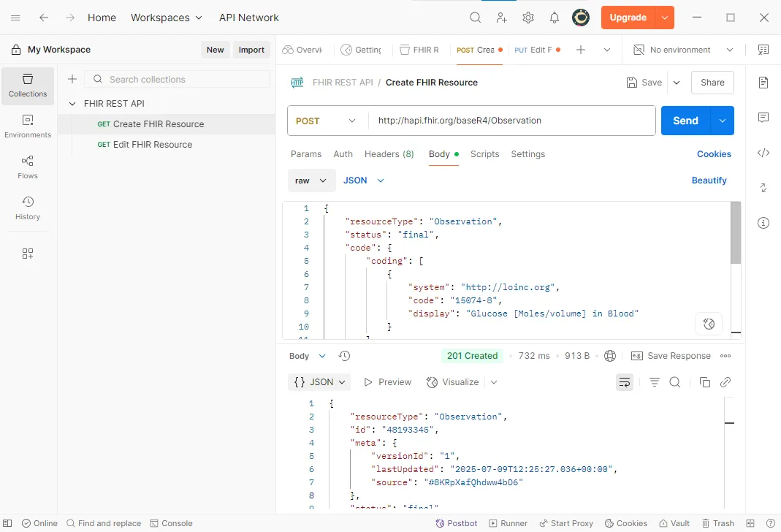
Task: Open the Cookies link
Action: 714,154
